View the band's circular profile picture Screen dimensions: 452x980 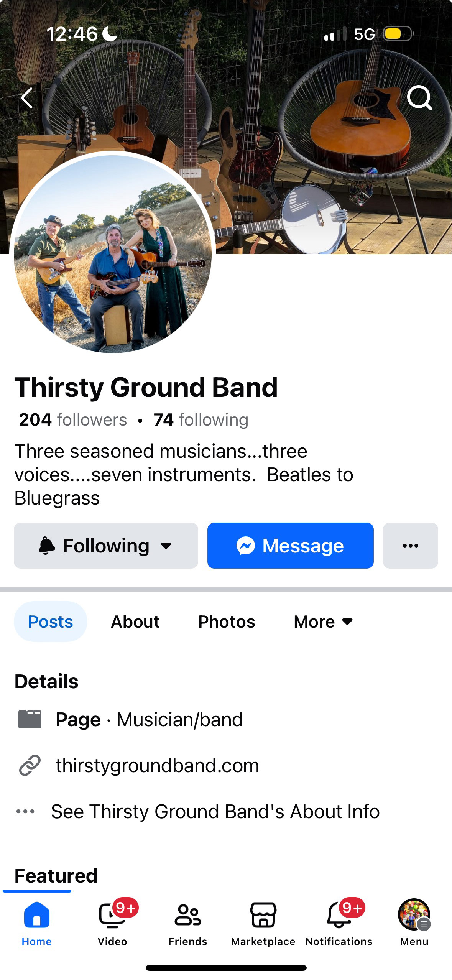click(113, 253)
